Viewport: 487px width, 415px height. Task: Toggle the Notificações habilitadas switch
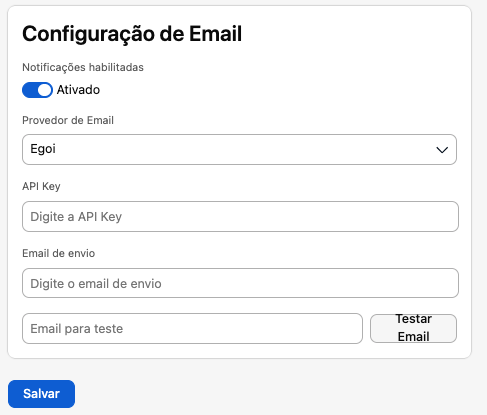[x=37, y=90]
